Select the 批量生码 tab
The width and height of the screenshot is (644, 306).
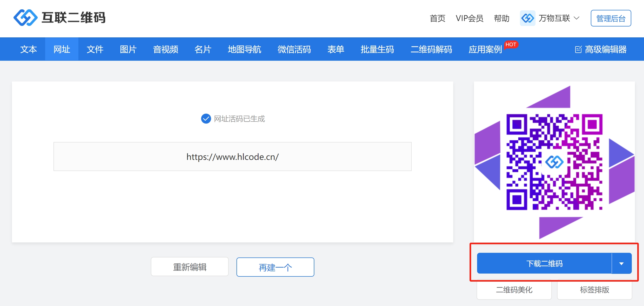pos(377,49)
